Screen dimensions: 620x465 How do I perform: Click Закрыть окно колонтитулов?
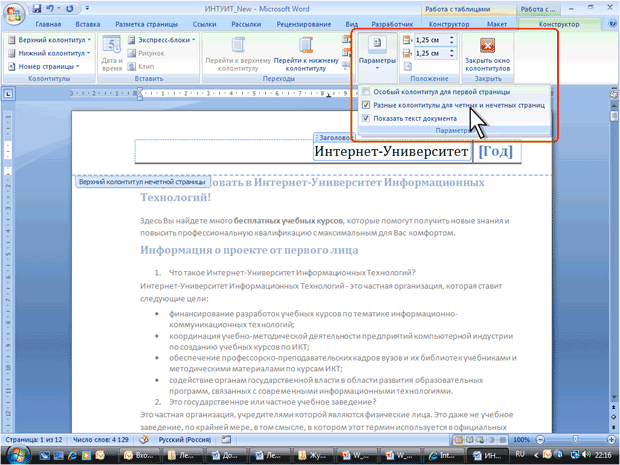click(487, 54)
